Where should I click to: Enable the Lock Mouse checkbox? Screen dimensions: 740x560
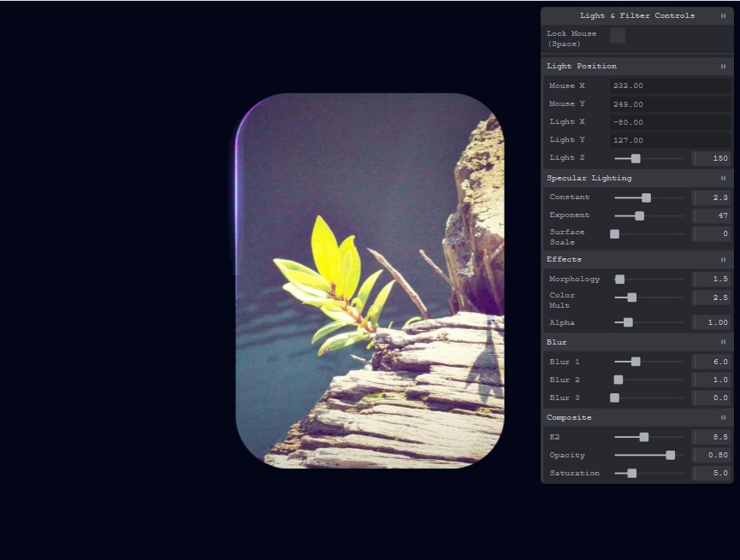pos(617,36)
